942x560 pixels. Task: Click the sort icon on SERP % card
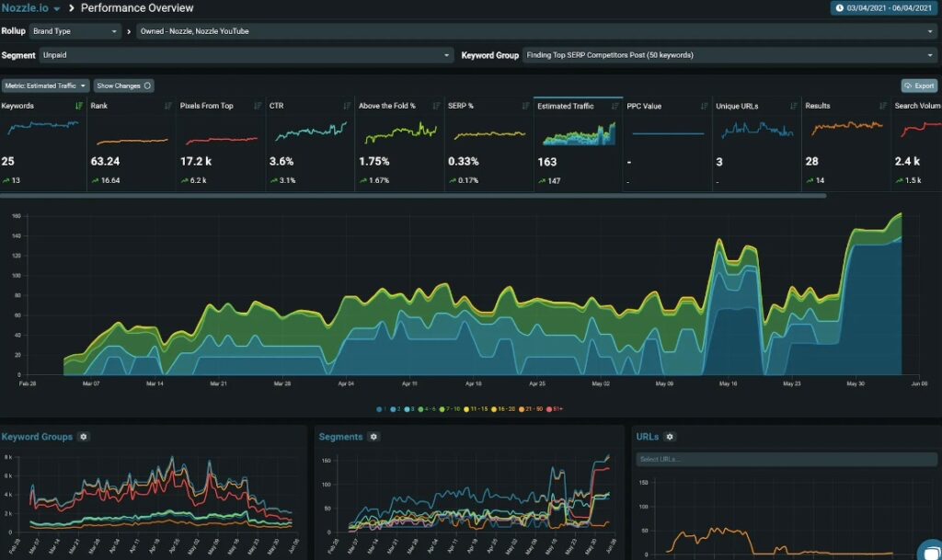(x=525, y=106)
